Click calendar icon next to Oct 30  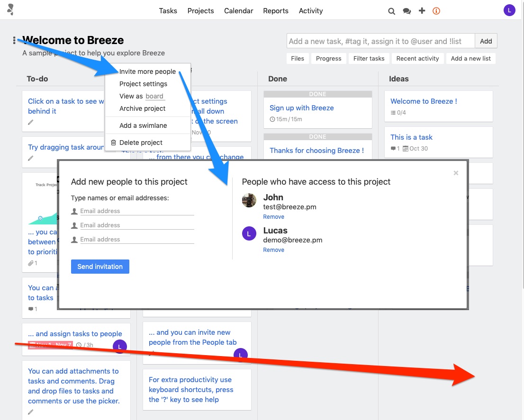click(406, 149)
